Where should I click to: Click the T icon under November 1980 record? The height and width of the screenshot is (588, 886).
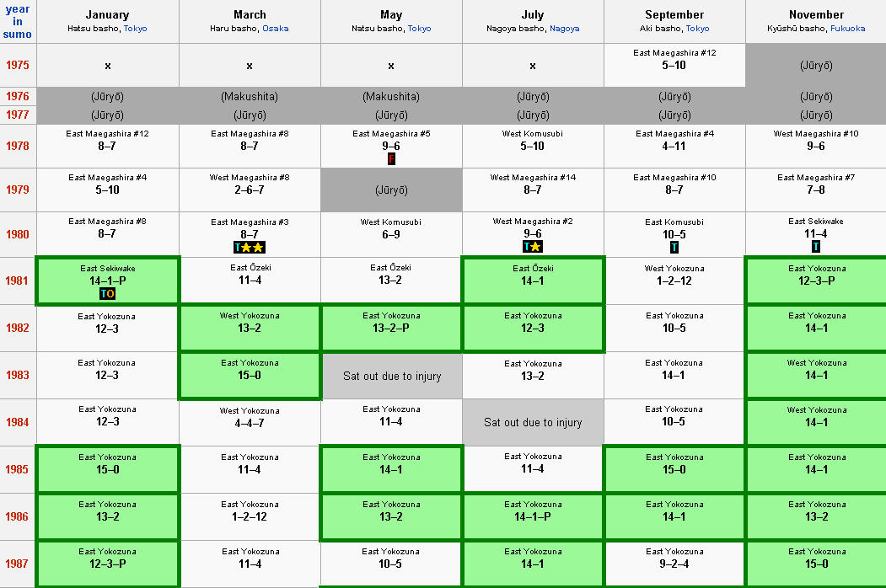(x=816, y=246)
